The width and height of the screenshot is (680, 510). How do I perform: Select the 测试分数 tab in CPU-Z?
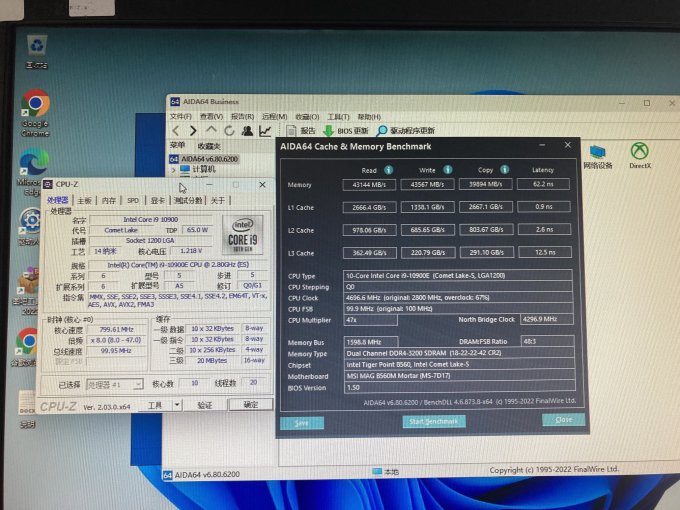pos(188,200)
